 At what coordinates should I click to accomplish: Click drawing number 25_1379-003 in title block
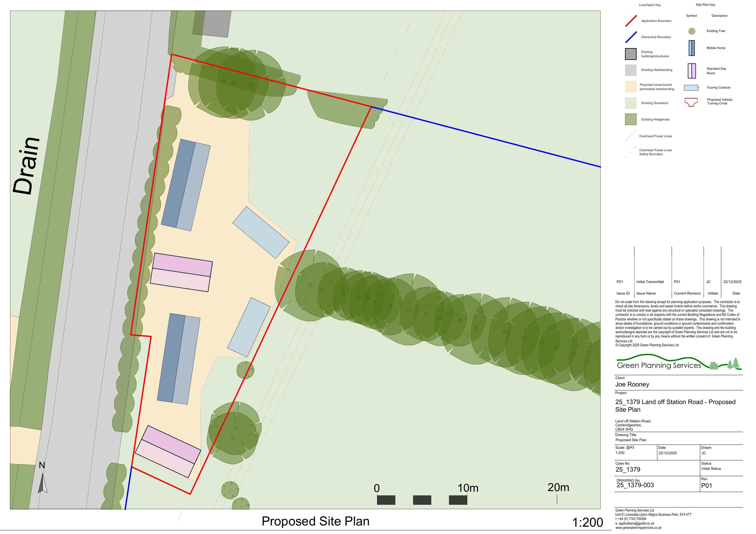pos(635,485)
